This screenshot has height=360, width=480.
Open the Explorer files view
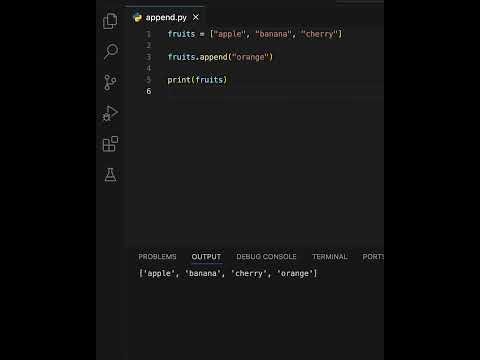pyautogui.click(x=110, y=21)
